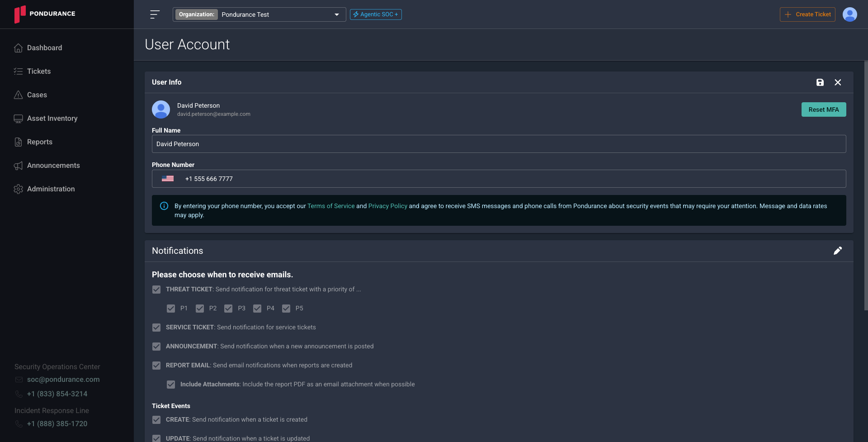Click the plus icon in Create Ticket
868x442 pixels.
788,14
